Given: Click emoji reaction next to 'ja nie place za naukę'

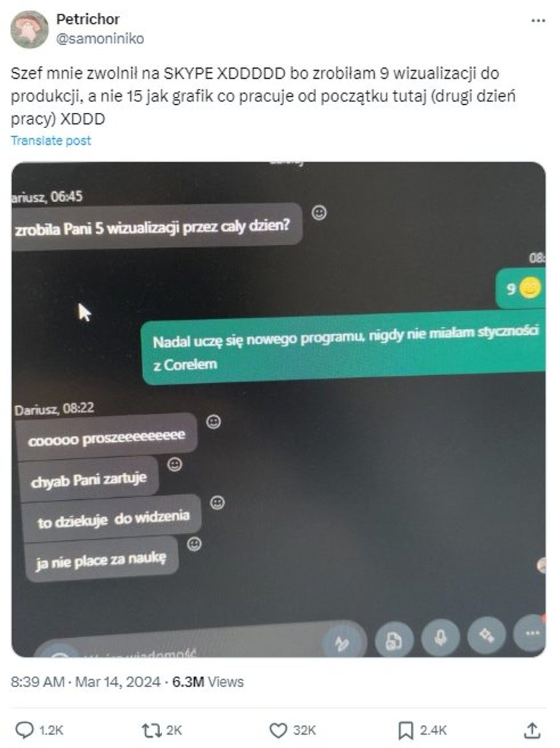Looking at the screenshot, I should coord(194,544).
